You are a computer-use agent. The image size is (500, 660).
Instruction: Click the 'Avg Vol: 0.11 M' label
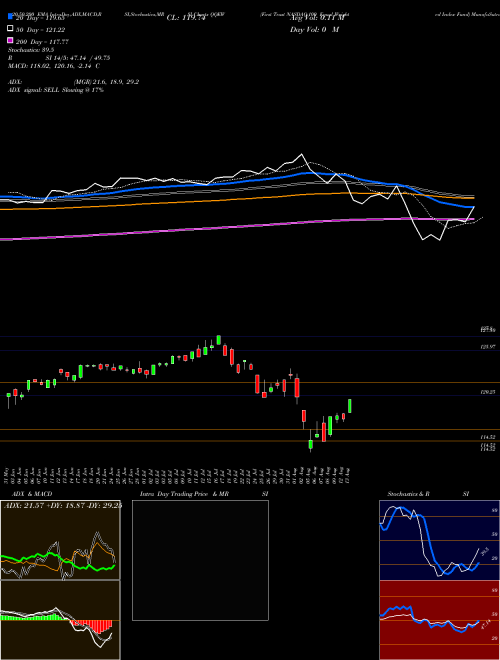pos(317,18)
